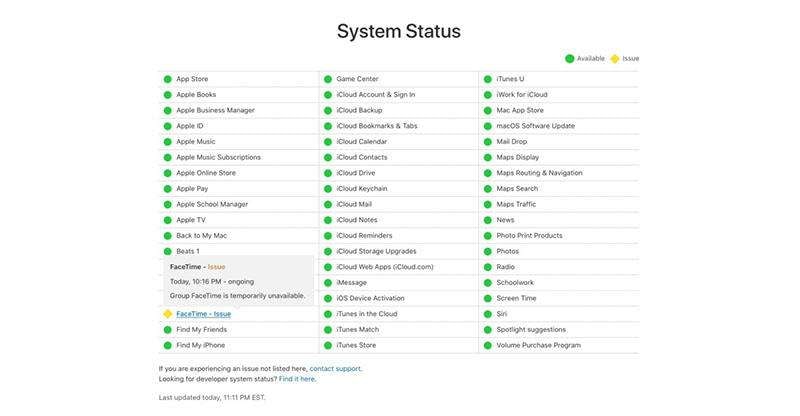Click the green dot next to Apple Pay
The image size is (800, 416).
click(x=168, y=189)
